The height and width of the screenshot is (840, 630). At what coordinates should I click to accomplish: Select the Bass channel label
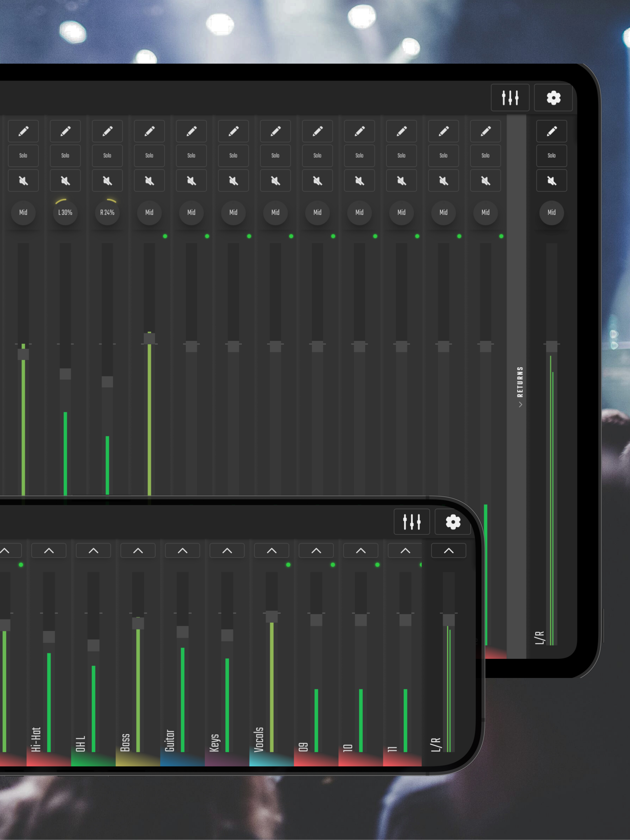pos(125,743)
